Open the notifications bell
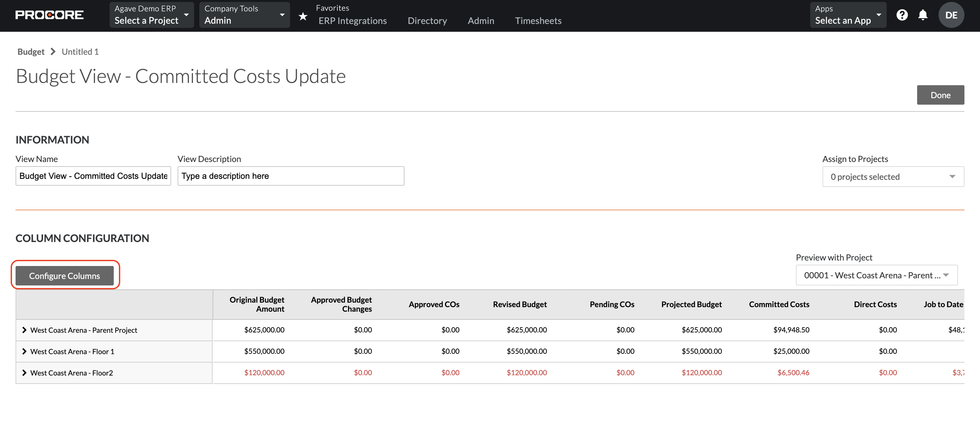This screenshot has width=980, height=440. 923,15
